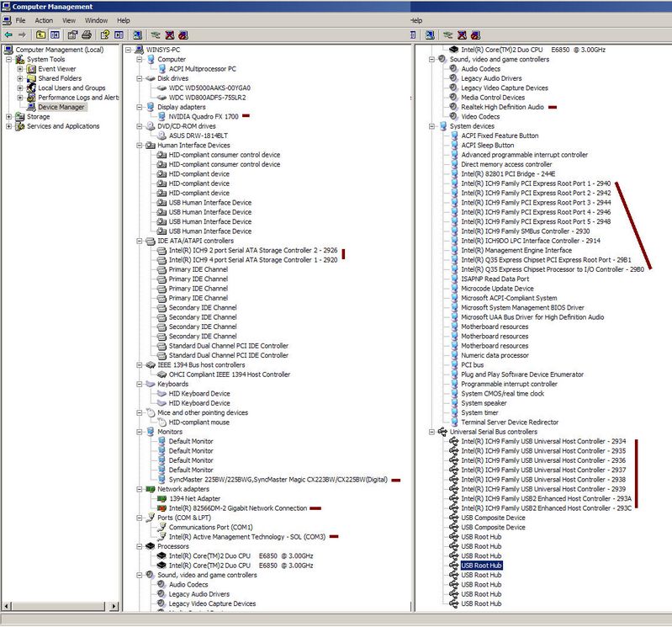Screen dimensions: 672x627
Task: Open the View menu
Action: [x=69, y=20]
